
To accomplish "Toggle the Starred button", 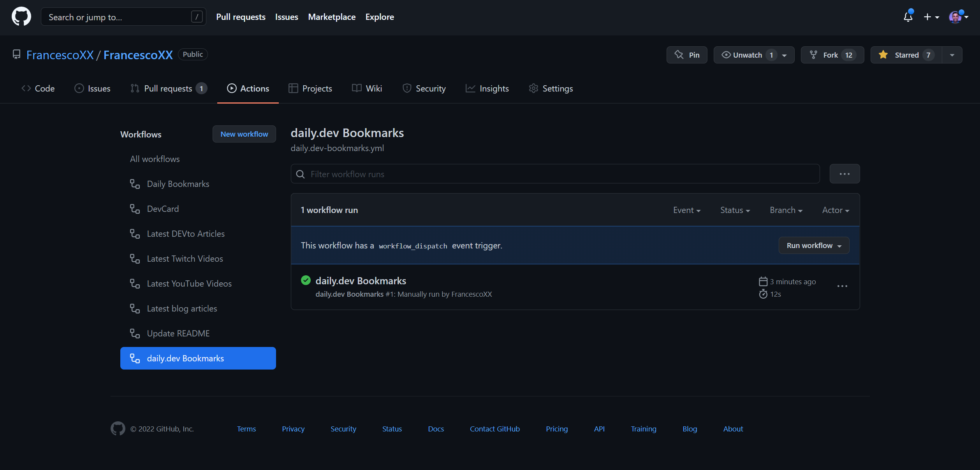I will [x=906, y=55].
